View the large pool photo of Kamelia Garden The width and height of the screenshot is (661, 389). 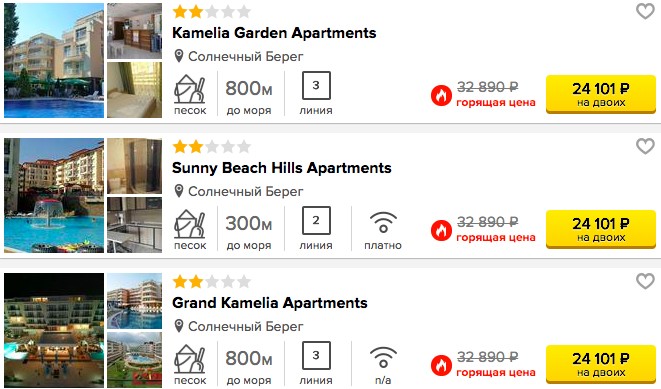(54, 60)
